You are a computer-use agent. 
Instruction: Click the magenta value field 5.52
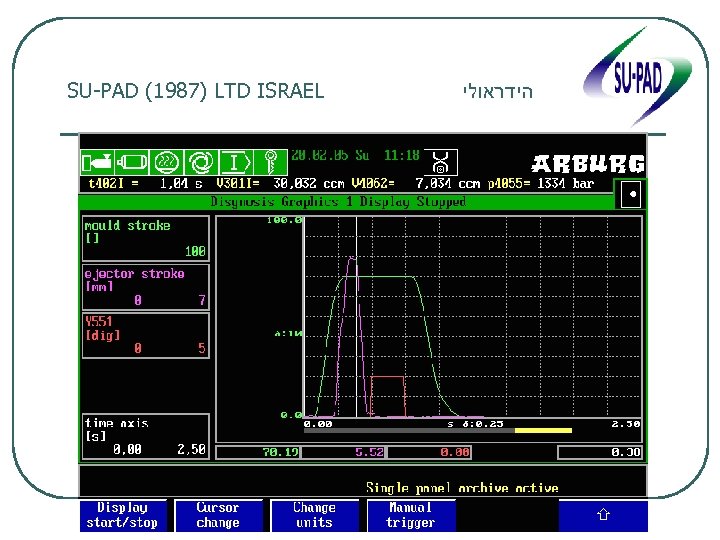[x=344, y=452]
